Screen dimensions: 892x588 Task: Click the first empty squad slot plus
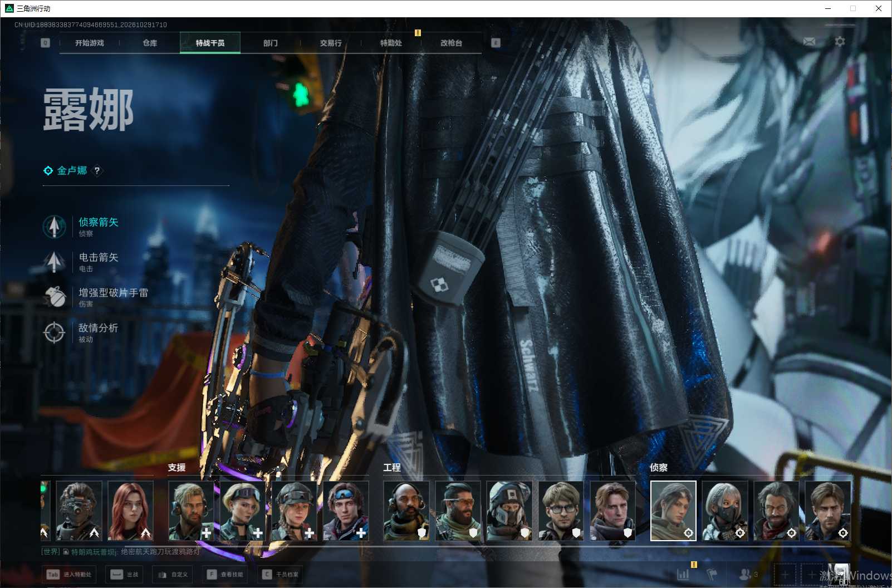tap(785, 574)
